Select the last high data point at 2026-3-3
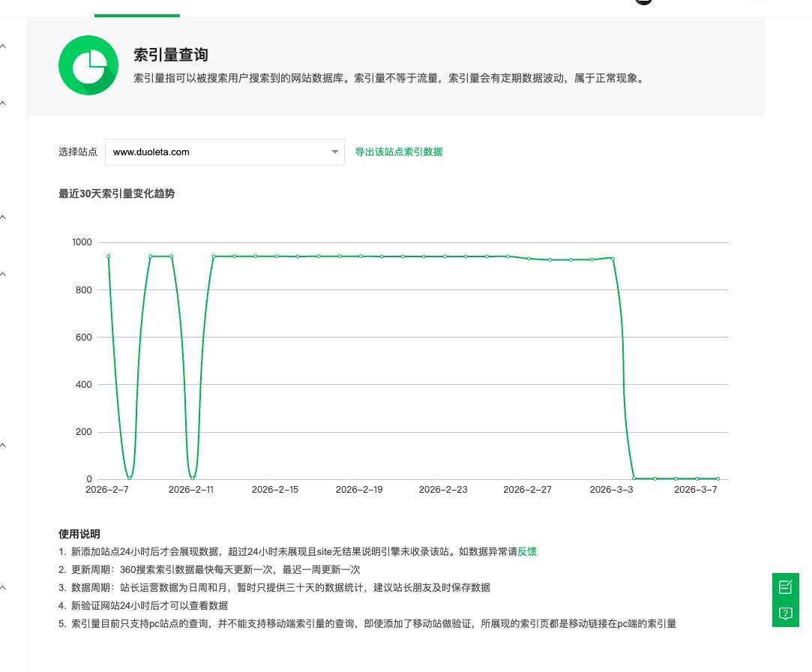The image size is (812, 672). click(x=613, y=259)
